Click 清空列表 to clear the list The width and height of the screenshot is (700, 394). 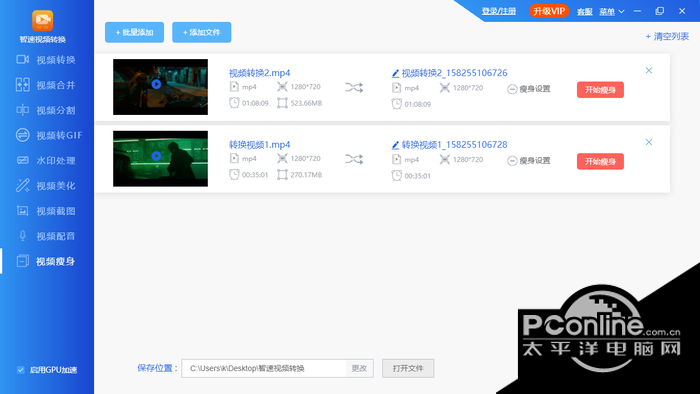pos(667,37)
